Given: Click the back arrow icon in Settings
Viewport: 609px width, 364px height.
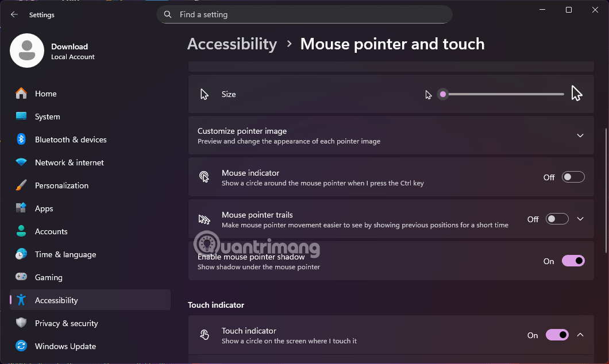Looking at the screenshot, I should pos(14,15).
